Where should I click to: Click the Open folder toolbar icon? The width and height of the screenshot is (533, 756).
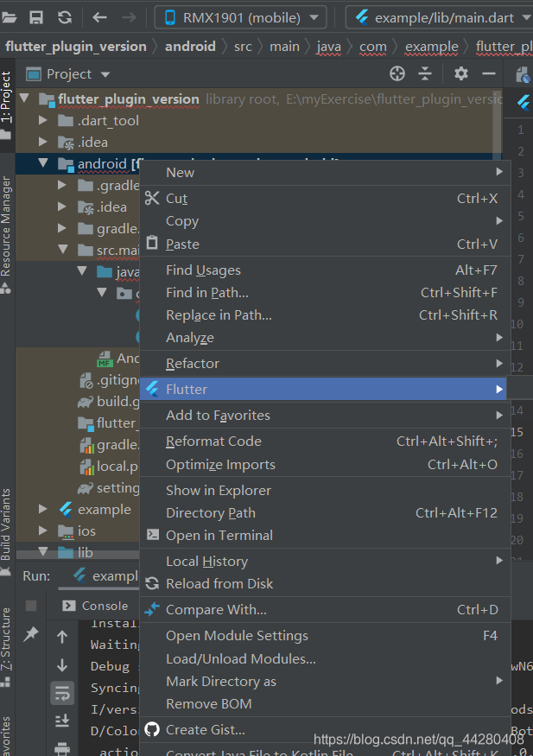pos(8,18)
